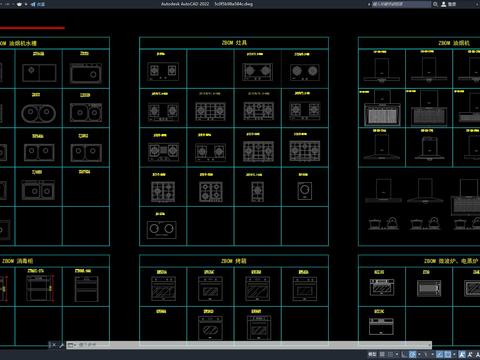Image resolution: width=480 pixels, height=360 pixels.
Task: Select the "ZBOM 油烟机" title text
Action: (x=454, y=43)
